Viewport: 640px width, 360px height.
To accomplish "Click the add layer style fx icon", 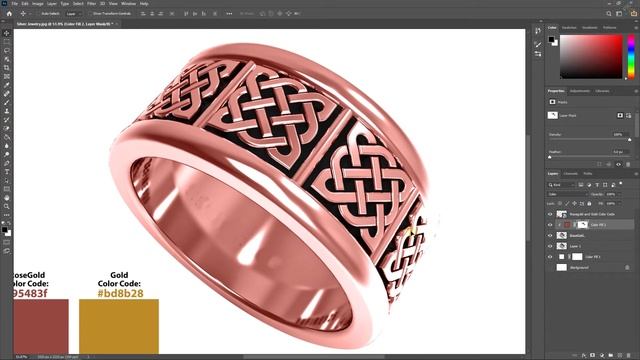I will [584, 356].
